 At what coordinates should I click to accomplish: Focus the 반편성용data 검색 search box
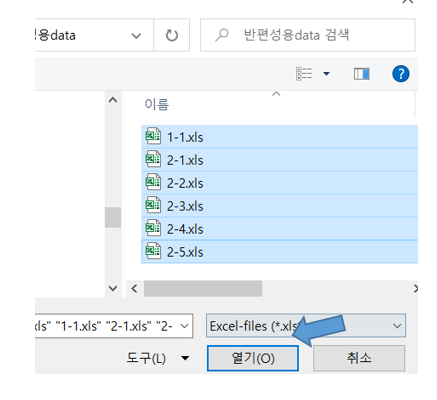[307, 35]
